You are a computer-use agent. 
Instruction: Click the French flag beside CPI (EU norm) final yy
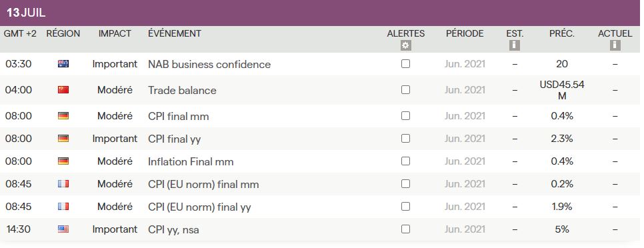point(63,207)
